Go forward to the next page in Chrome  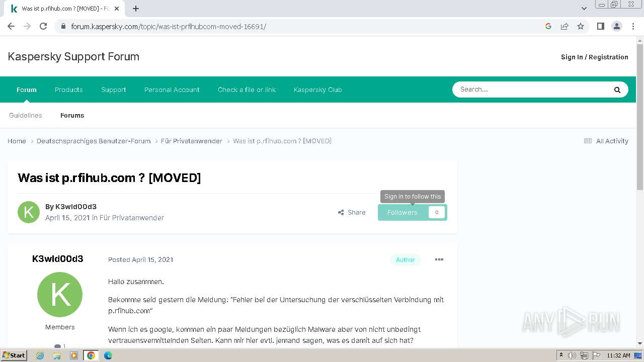coord(27,26)
